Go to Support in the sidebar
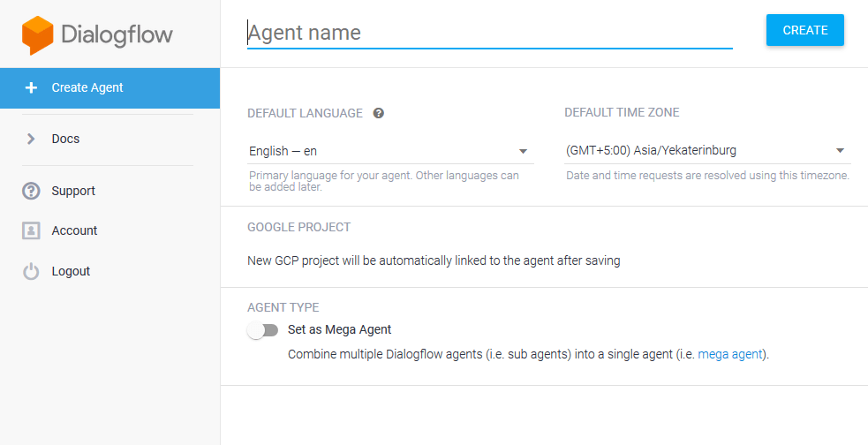868x445 pixels. pos(73,191)
